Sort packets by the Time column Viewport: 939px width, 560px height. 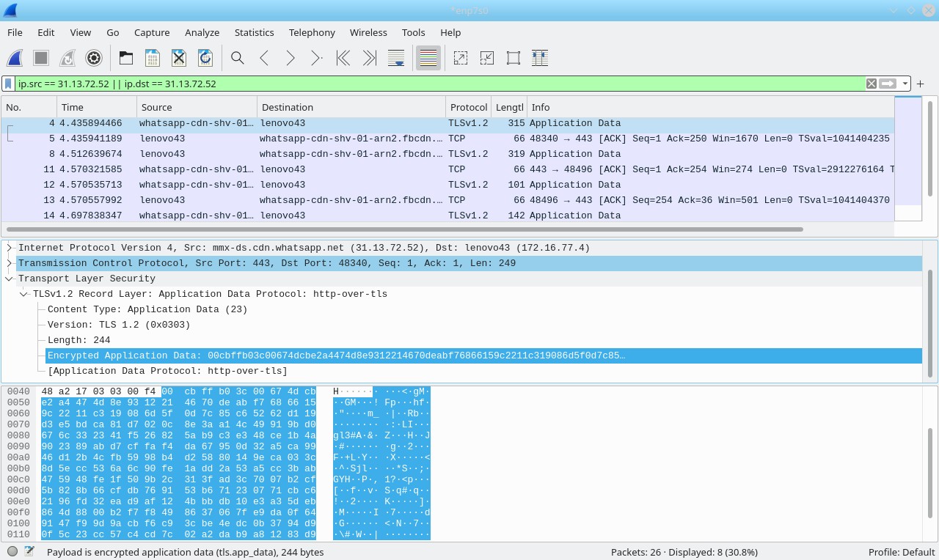pos(97,107)
